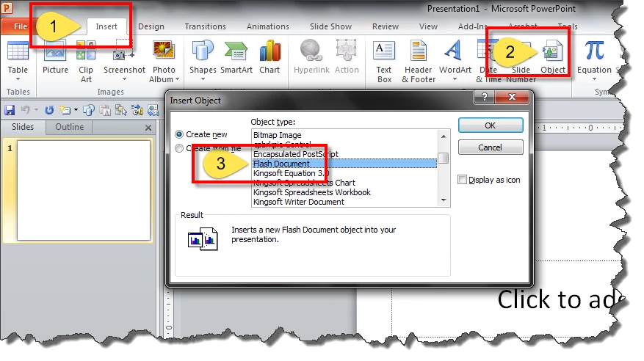This screenshot has height=361, width=644.
Task: Open the Review ribbon tab
Action: pyautogui.click(x=386, y=26)
